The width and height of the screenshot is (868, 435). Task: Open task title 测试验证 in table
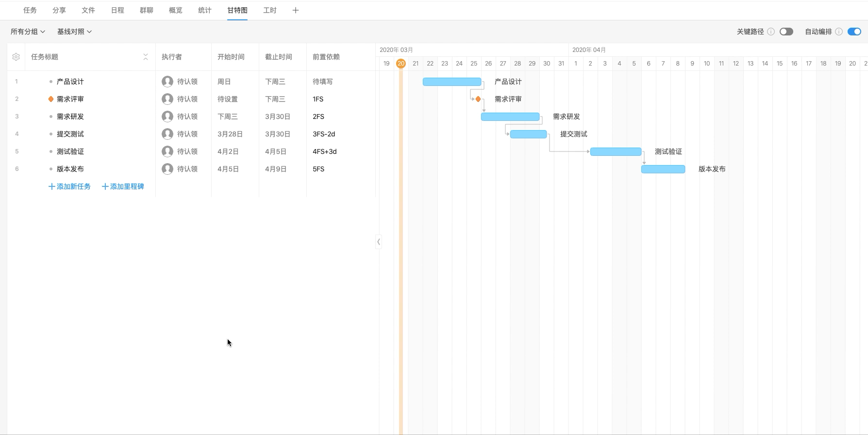click(x=70, y=151)
